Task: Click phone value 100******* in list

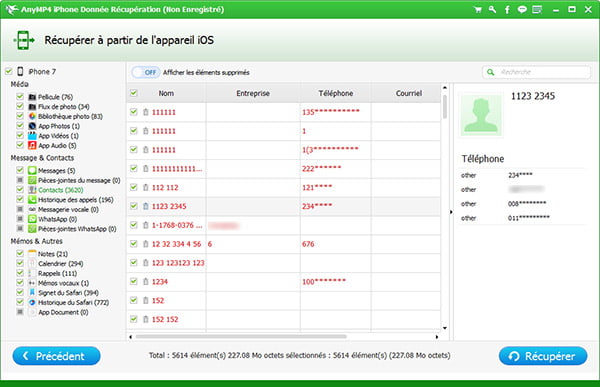Action: 324,281
